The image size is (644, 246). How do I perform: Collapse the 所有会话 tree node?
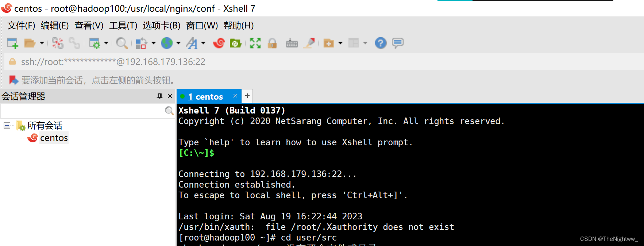[7, 126]
